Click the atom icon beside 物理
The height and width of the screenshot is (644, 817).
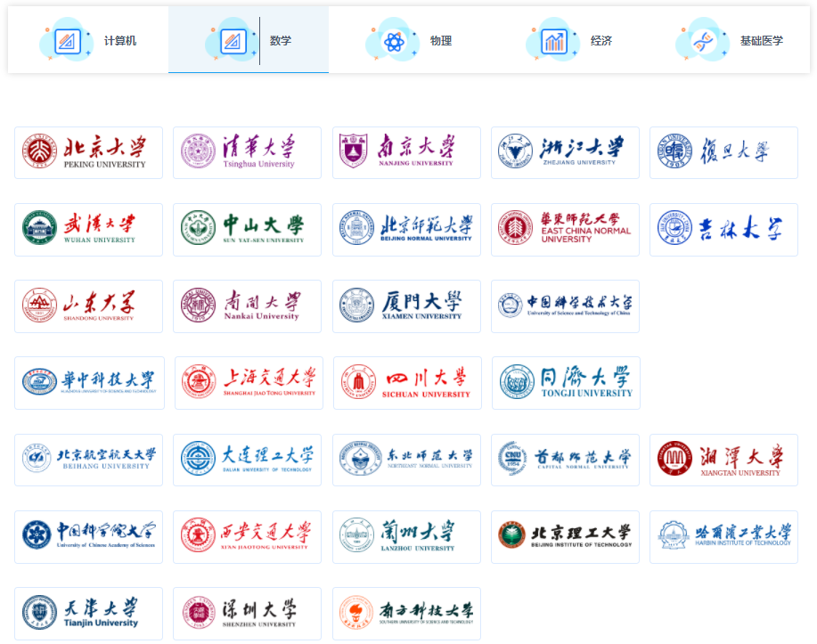point(394,41)
